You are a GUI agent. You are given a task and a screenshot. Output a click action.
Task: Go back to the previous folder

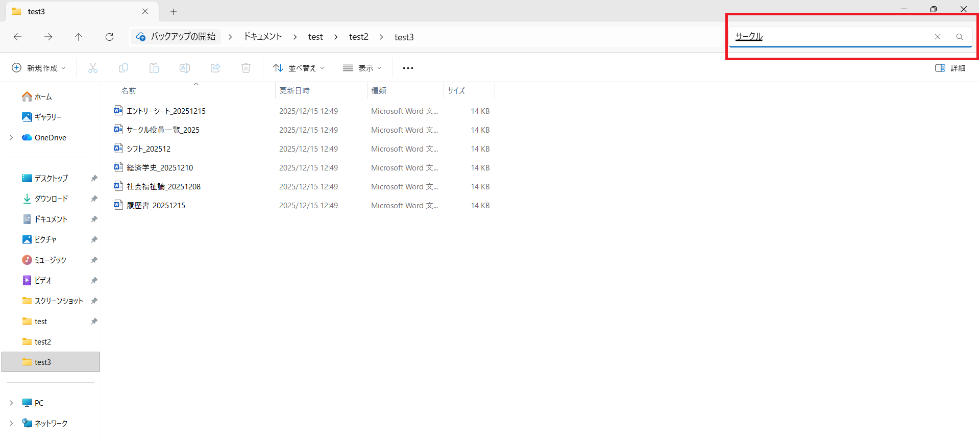17,37
